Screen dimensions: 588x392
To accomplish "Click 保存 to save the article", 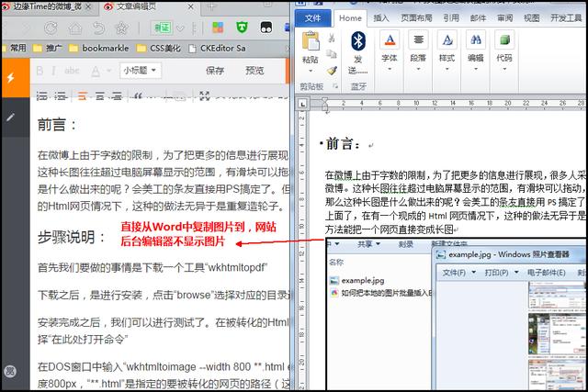I will point(215,71).
